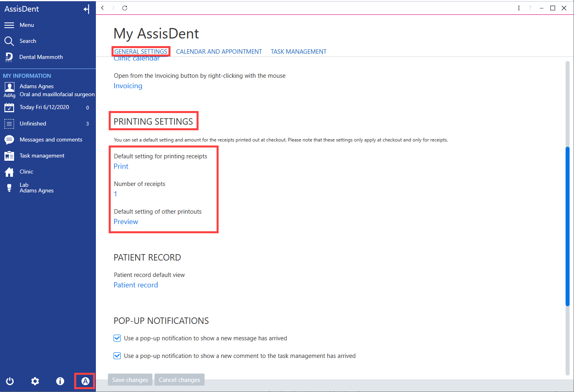This screenshot has height=392, width=574.
Task: Open the Clinic house icon
Action: (x=9, y=172)
